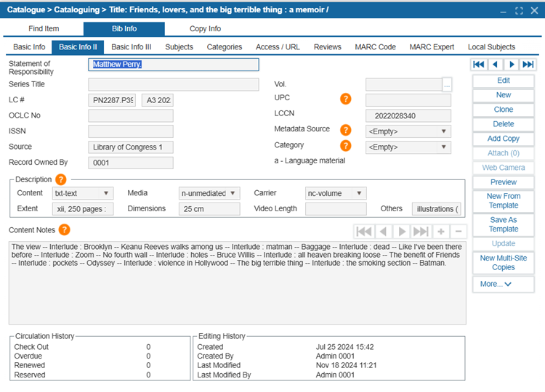The width and height of the screenshot is (545, 392).
Task: Maximize the cataloguing window
Action: pyautogui.click(x=519, y=11)
